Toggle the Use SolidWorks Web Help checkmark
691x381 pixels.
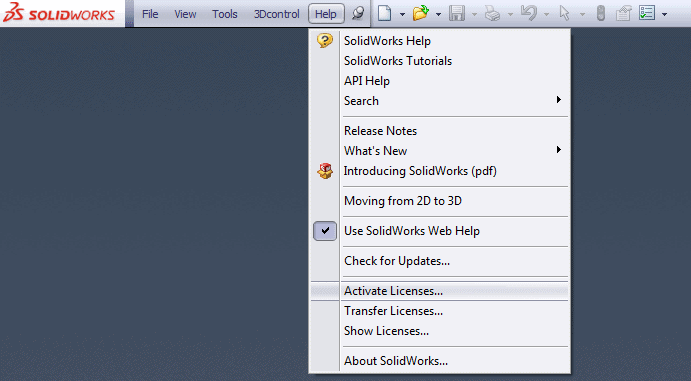(325, 231)
